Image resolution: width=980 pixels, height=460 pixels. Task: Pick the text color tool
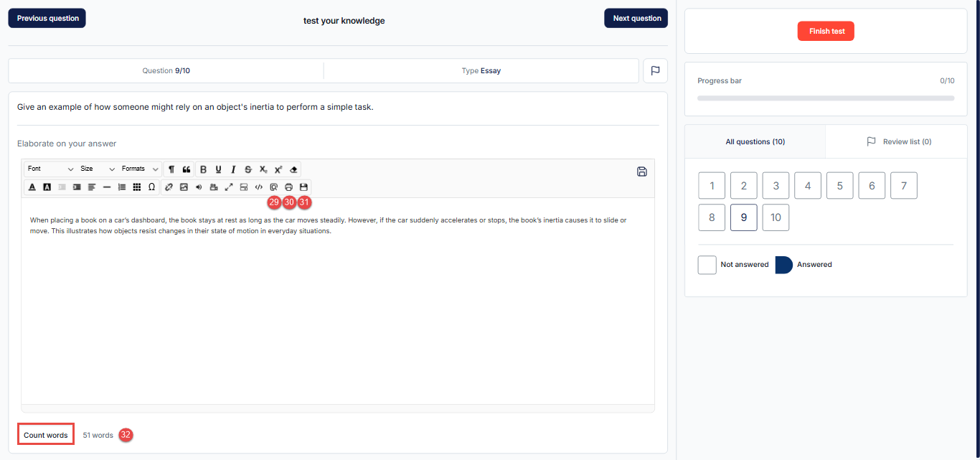[x=32, y=187]
